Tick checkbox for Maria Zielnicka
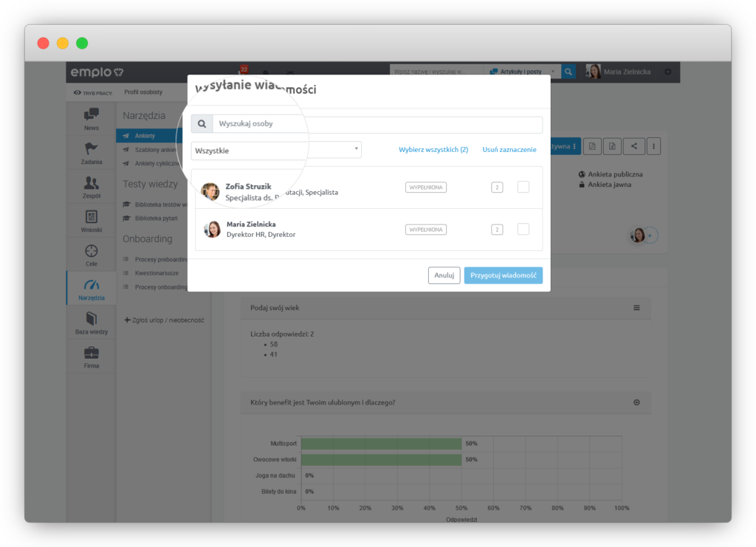756x547 pixels. pyautogui.click(x=523, y=230)
